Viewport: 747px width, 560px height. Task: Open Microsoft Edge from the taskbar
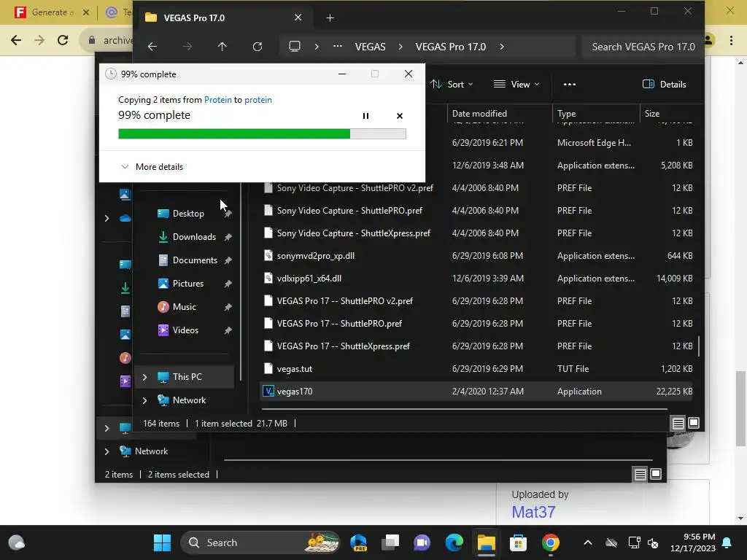[x=454, y=542]
